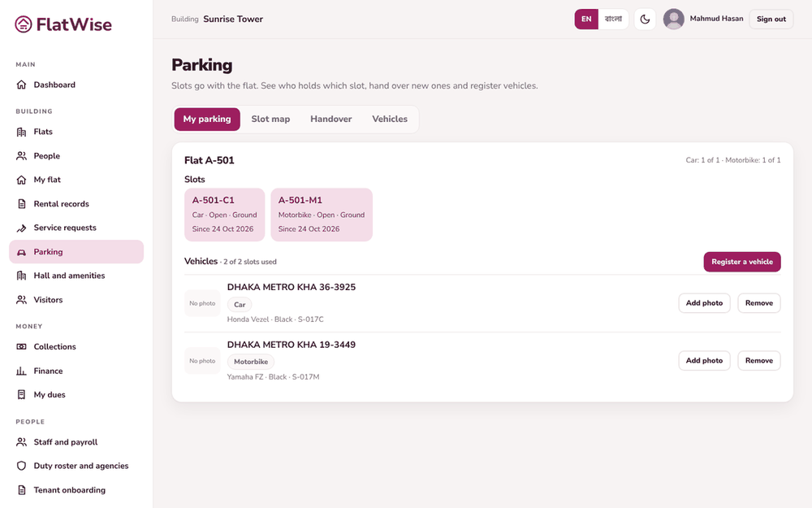The height and width of the screenshot is (508, 812).
Task: Click the Sign out button
Action: pos(771,20)
